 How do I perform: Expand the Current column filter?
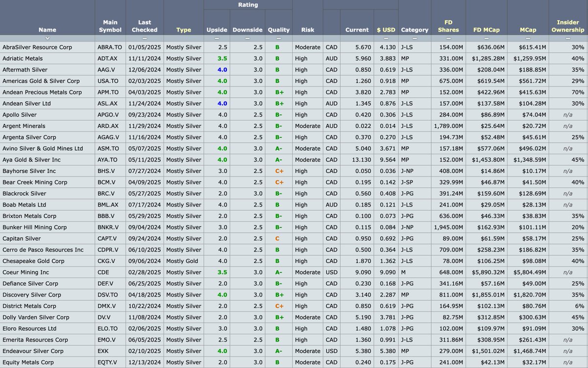(357, 38)
